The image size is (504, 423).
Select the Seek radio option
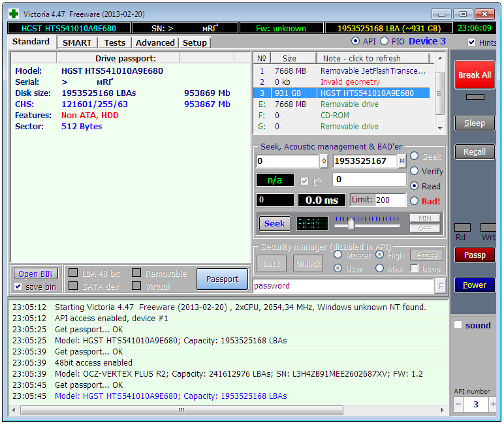(415, 156)
